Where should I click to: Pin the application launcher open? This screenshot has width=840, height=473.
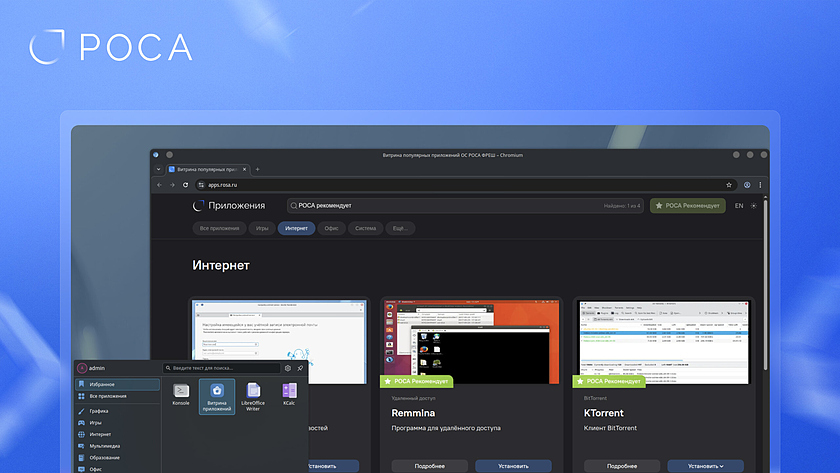point(300,368)
